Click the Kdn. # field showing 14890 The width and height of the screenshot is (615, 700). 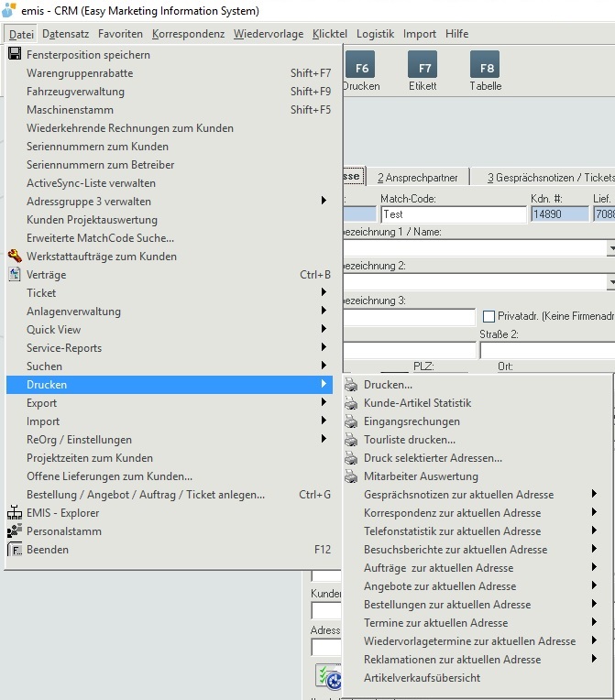pos(560,214)
